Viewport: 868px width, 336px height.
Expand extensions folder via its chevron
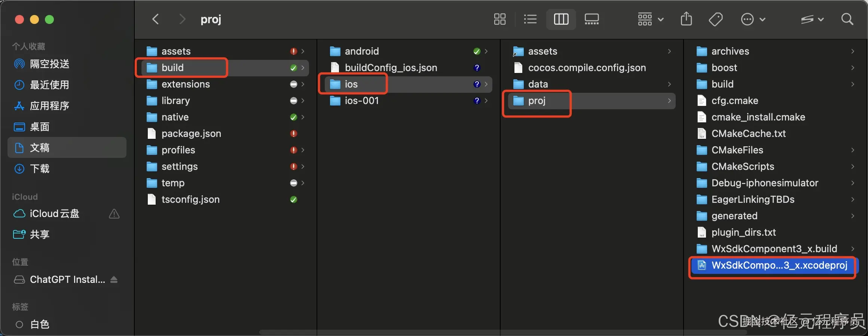click(303, 84)
